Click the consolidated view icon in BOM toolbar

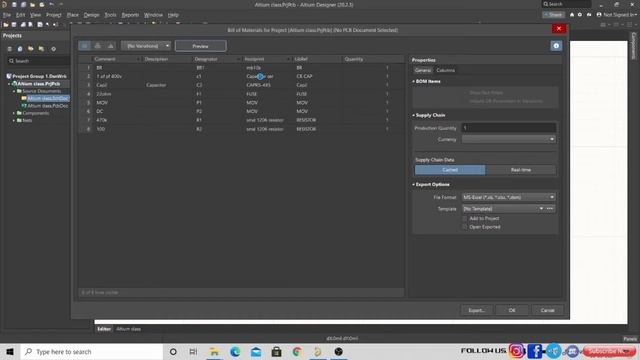pyautogui.click(x=111, y=46)
